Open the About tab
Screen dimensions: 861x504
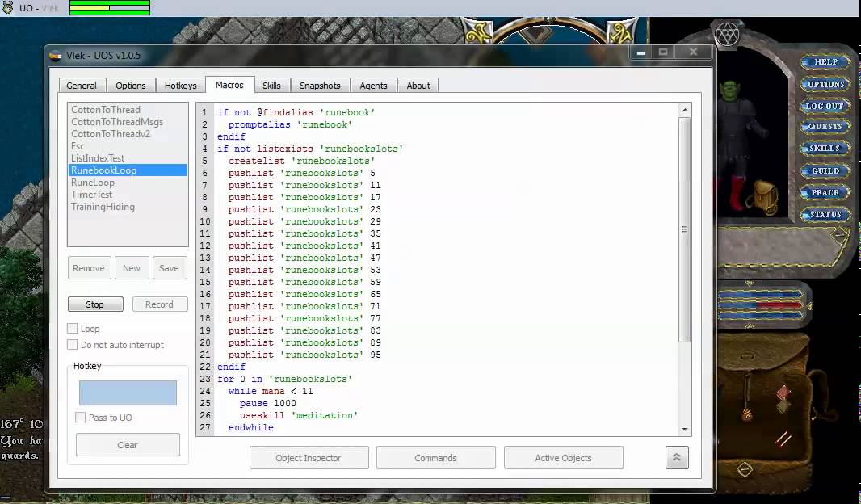[x=418, y=86]
